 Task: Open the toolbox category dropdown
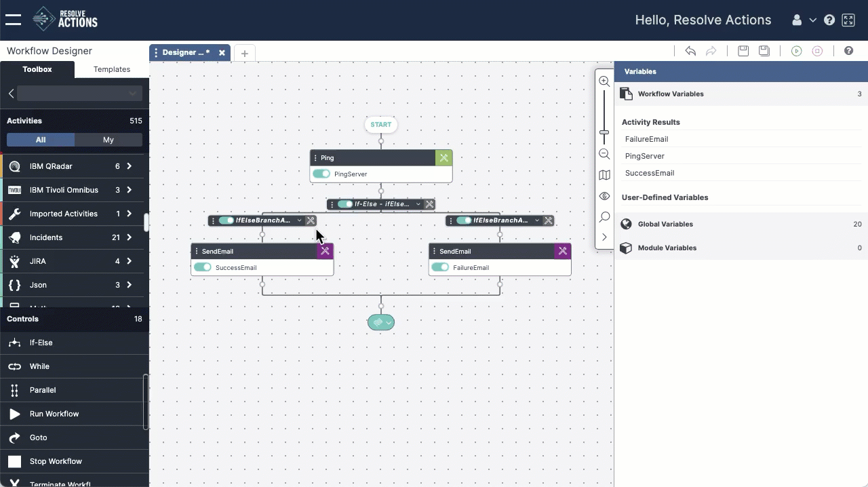pyautogui.click(x=79, y=94)
